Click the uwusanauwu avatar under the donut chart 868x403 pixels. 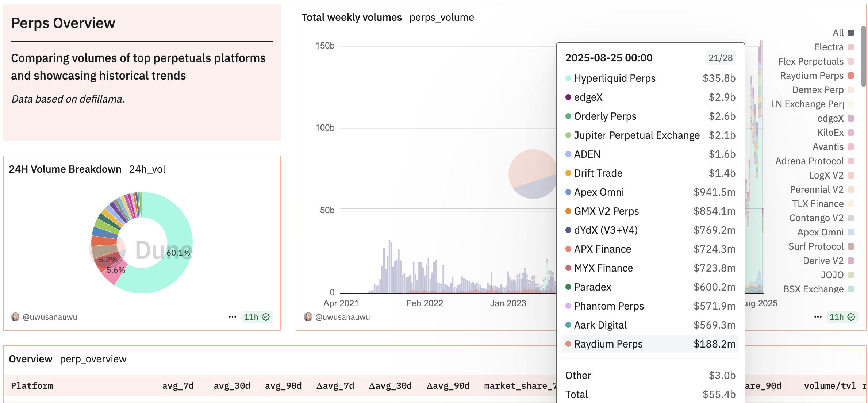tap(15, 317)
